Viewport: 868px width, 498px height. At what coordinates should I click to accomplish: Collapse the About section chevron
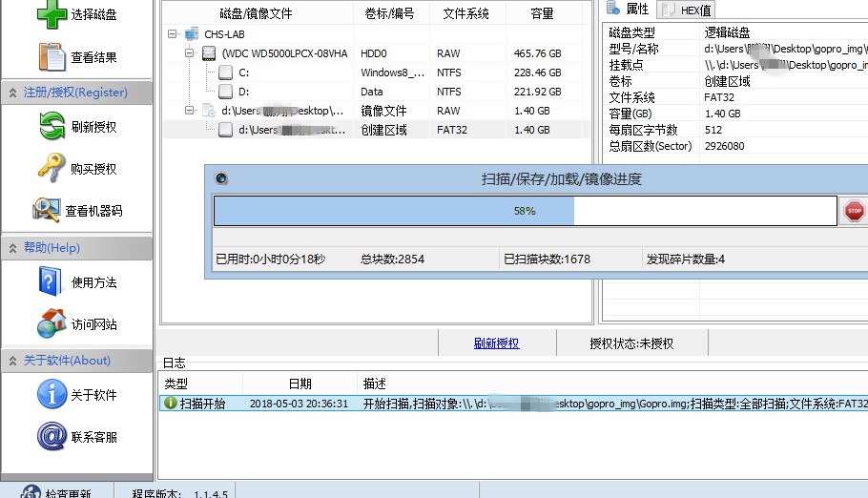12,362
